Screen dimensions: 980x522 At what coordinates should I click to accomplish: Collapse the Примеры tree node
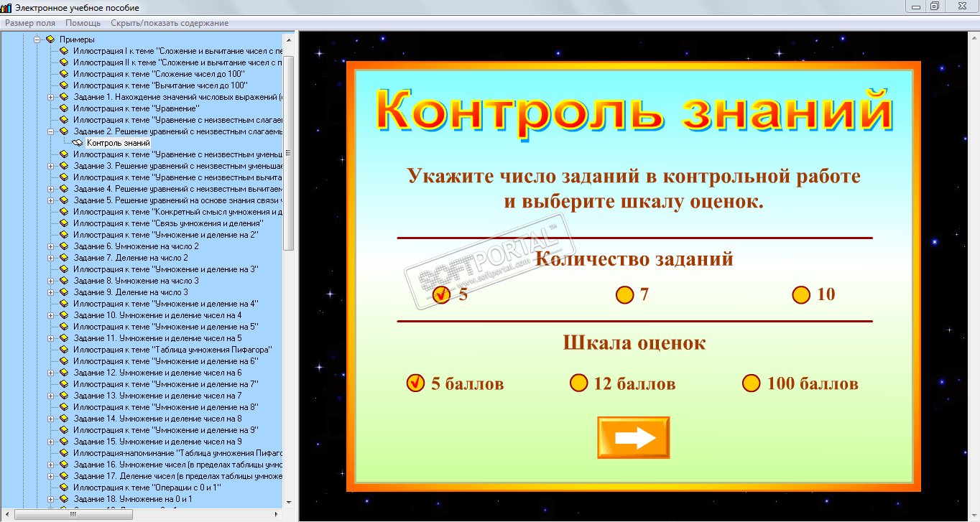tap(37, 39)
